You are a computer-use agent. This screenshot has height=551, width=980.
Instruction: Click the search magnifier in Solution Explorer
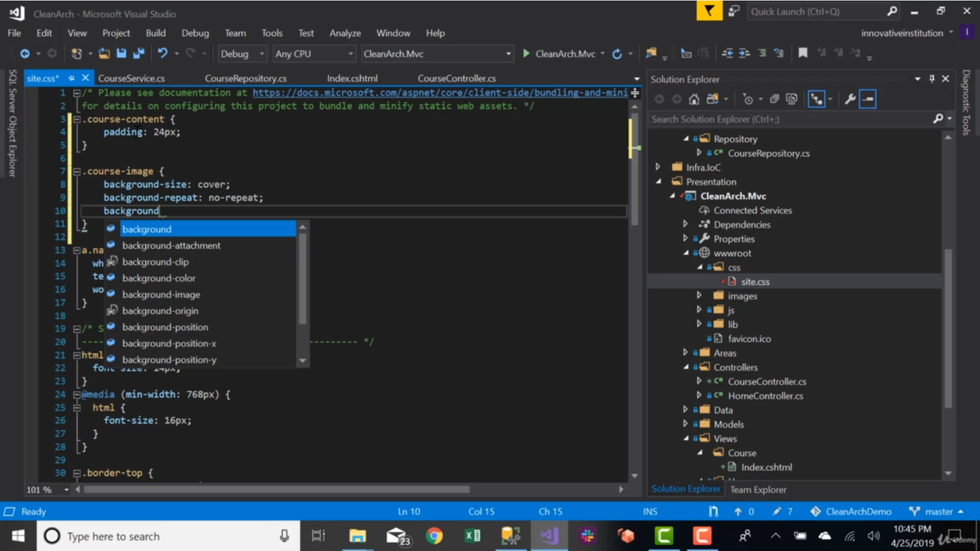coord(938,119)
